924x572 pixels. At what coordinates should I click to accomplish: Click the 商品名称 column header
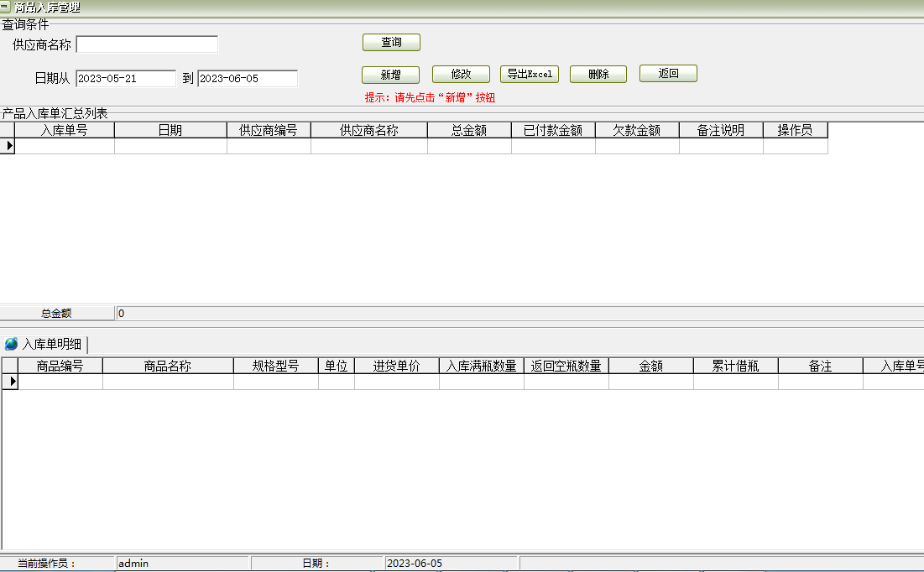tap(168, 366)
